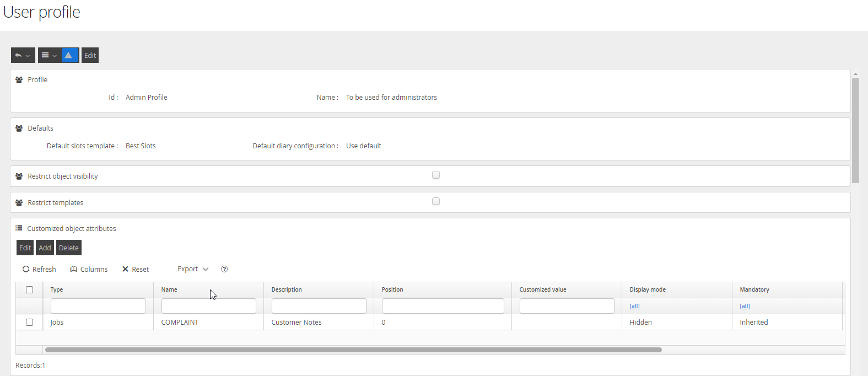Open the list menu icon dropdown

tap(49, 55)
